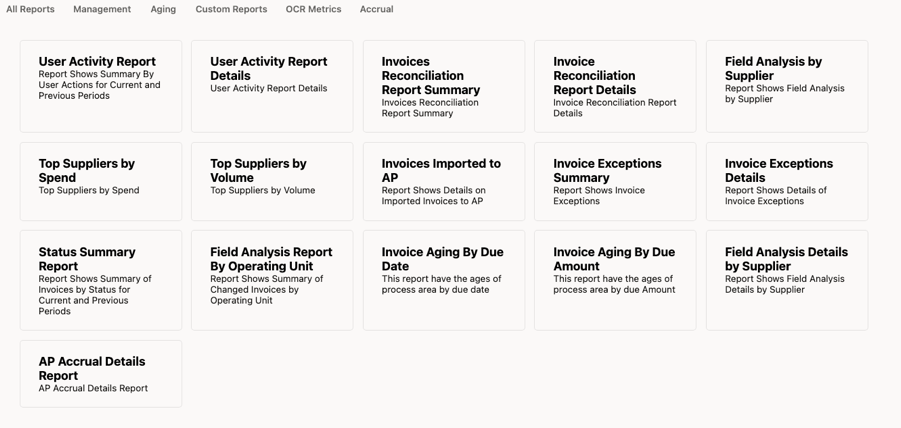This screenshot has height=428, width=901.
Task: Open the User Activity Report card
Action: pyautogui.click(x=101, y=86)
